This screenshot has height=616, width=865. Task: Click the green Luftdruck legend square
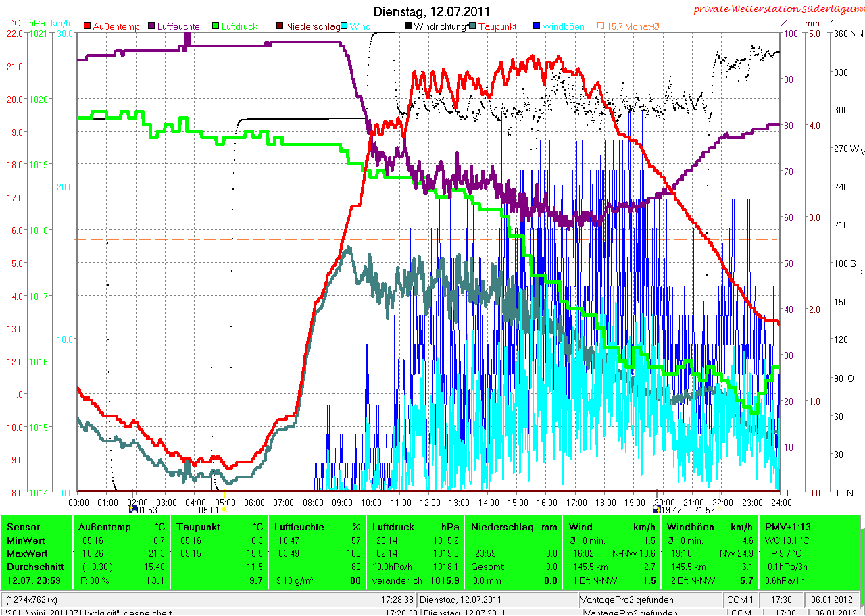click(x=218, y=26)
